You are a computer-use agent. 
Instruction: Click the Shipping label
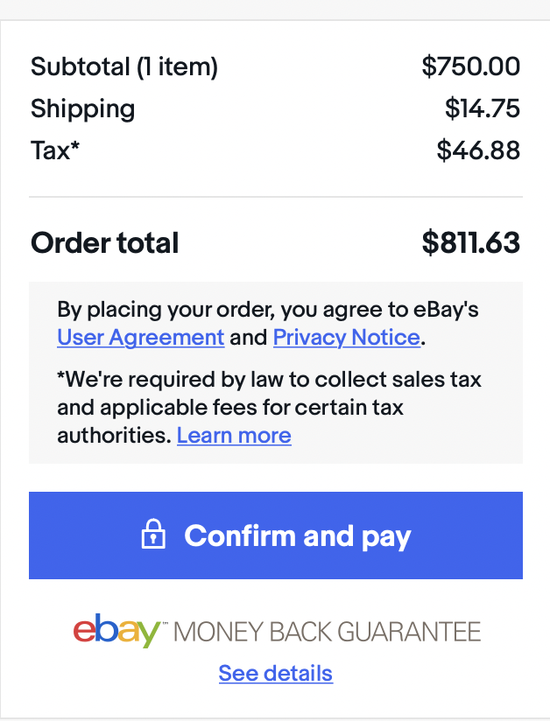point(83,109)
